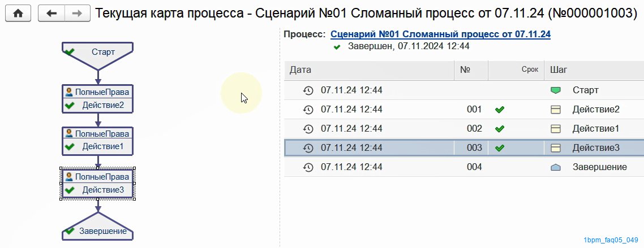The width and height of the screenshot is (644, 248).
Task: Navigate forward with the right arrow
Action: 77,14
